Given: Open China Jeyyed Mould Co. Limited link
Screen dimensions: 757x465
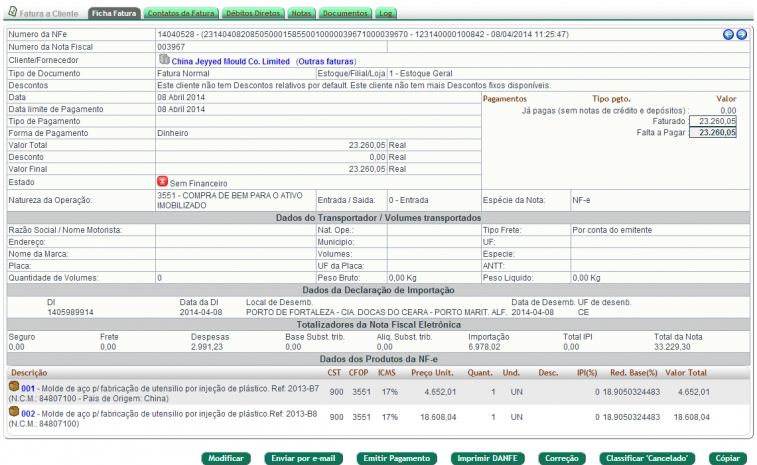Looking at the screenshot, I should 231,61.
